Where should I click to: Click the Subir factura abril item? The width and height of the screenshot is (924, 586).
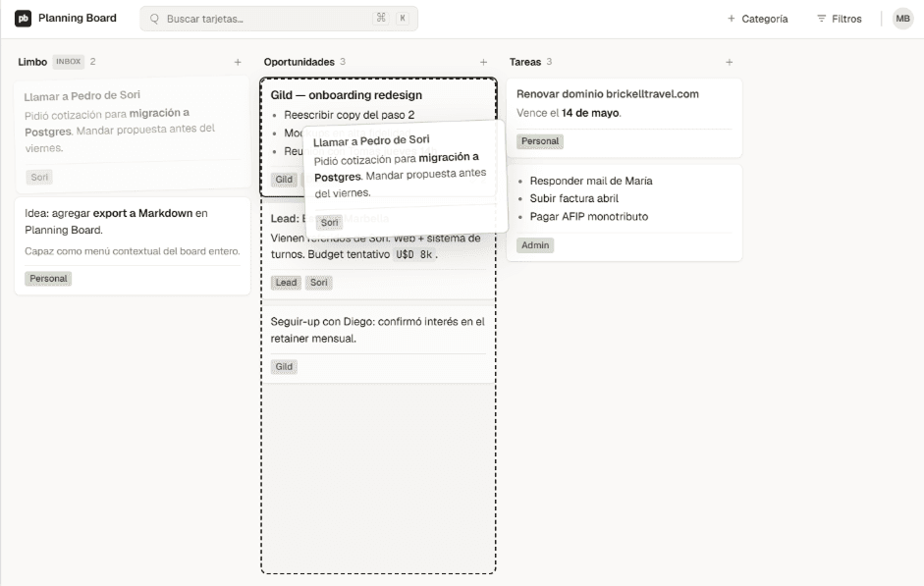tap(574, 198)
